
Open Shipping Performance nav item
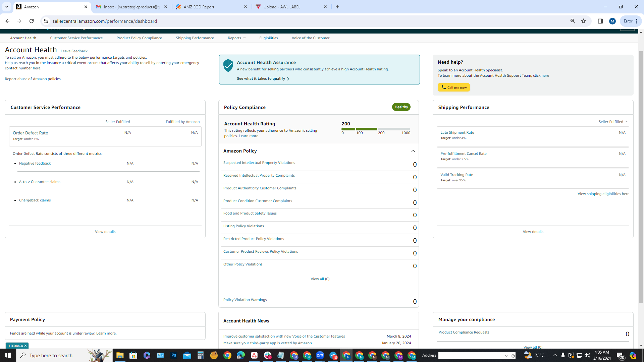195,38
